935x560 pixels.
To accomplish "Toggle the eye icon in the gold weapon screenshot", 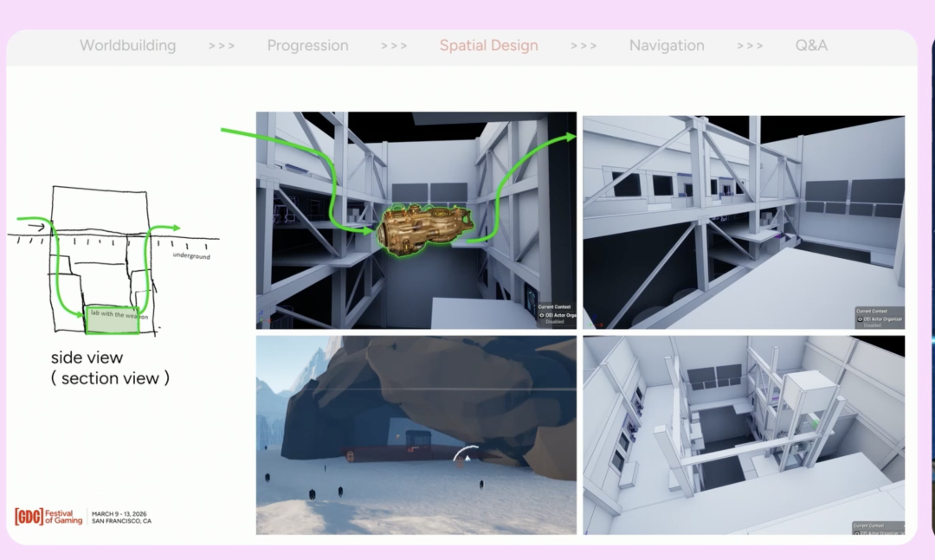I will [541, 315].
